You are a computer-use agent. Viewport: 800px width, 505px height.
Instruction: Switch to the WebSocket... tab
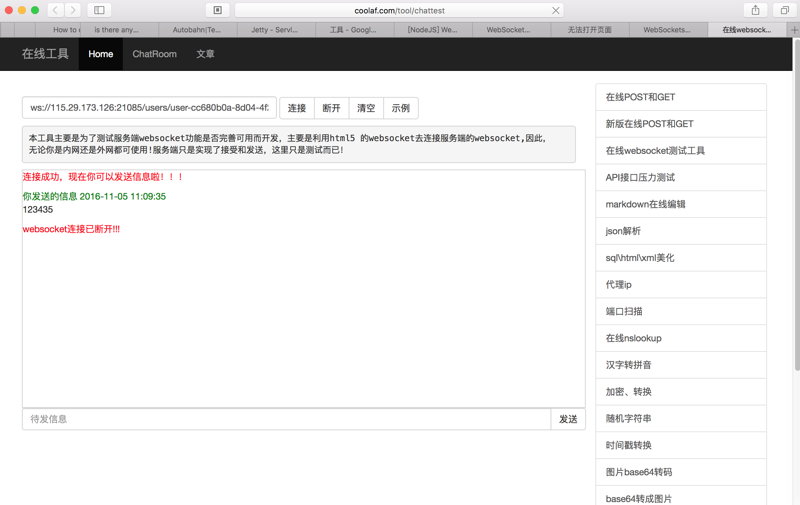512,30
